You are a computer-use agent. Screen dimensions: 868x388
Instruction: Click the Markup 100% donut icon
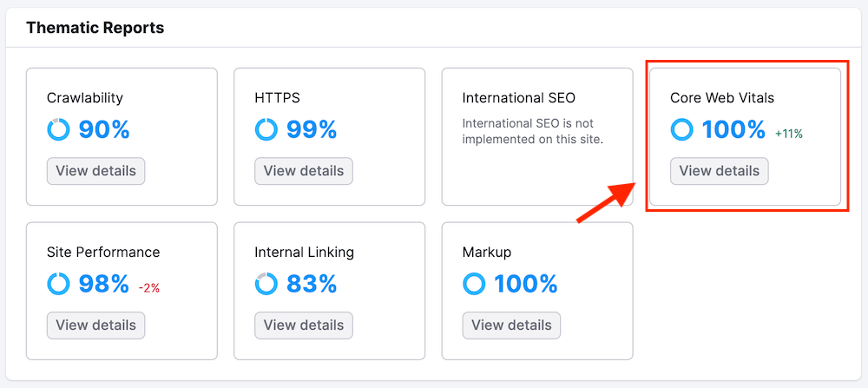coord(474,284)
